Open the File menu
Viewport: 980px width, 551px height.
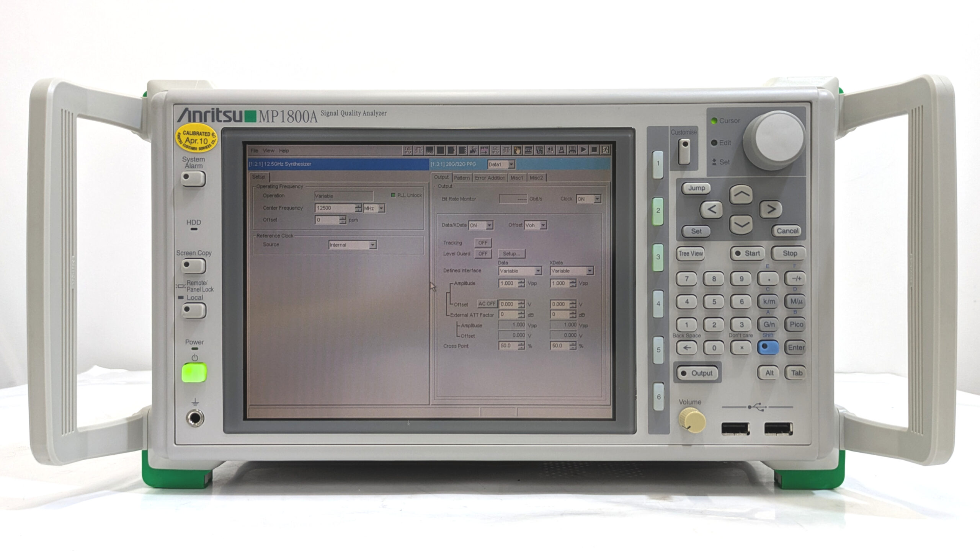coord(255,151)
